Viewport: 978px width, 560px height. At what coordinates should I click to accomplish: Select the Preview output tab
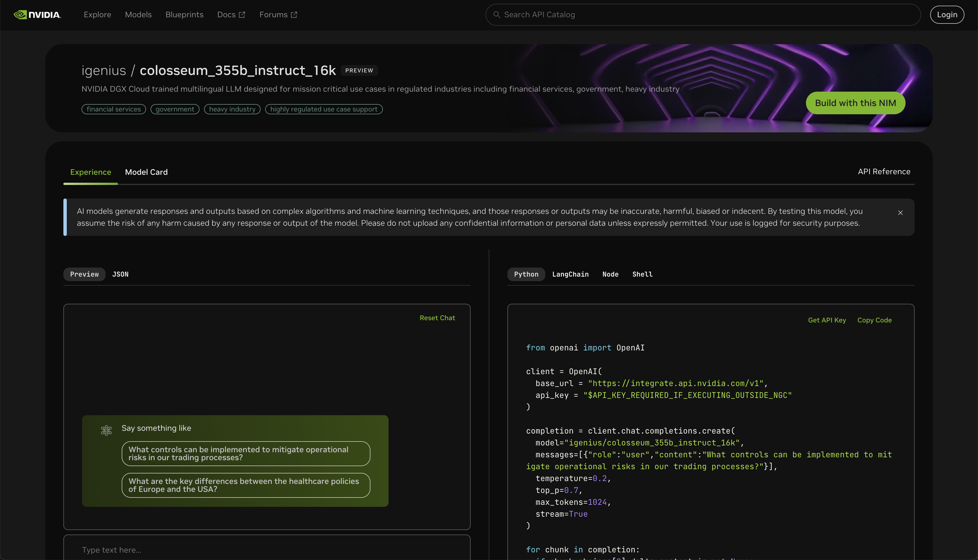(x=84, y=274)
